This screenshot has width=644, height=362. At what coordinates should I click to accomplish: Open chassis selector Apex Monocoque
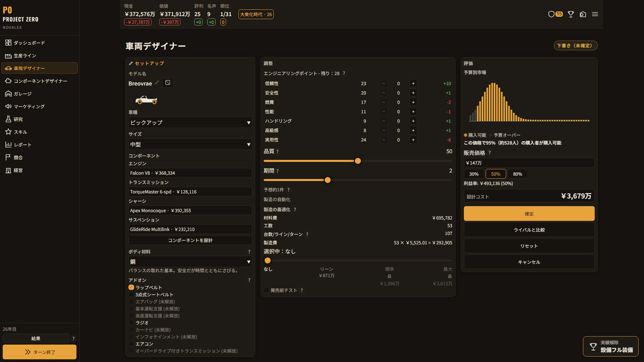coord(190,210)
